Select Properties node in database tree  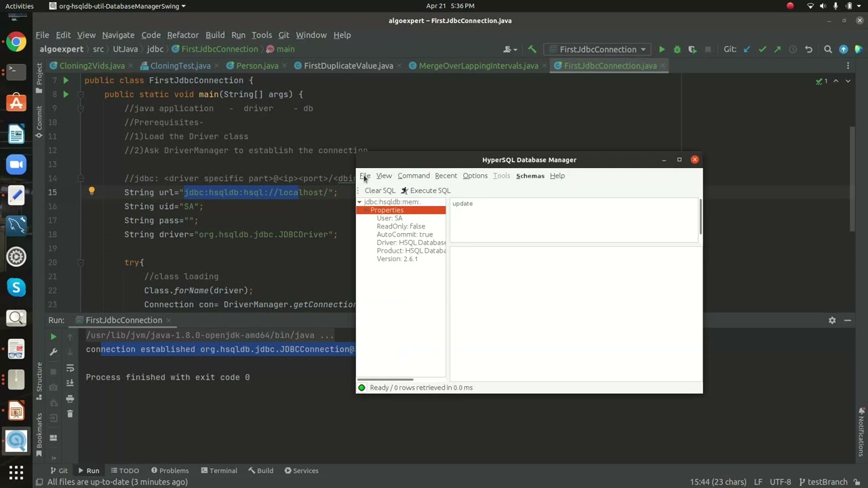point(387,210)
